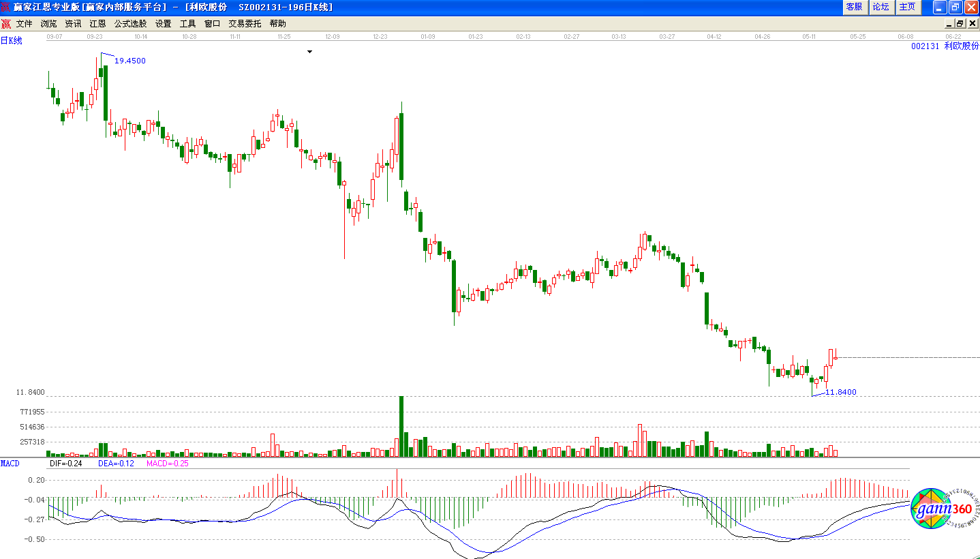The width and height of the screenshot is (980, 559).
Task: Click the 01-09 date on the time axis
Action: pos(428,36)
